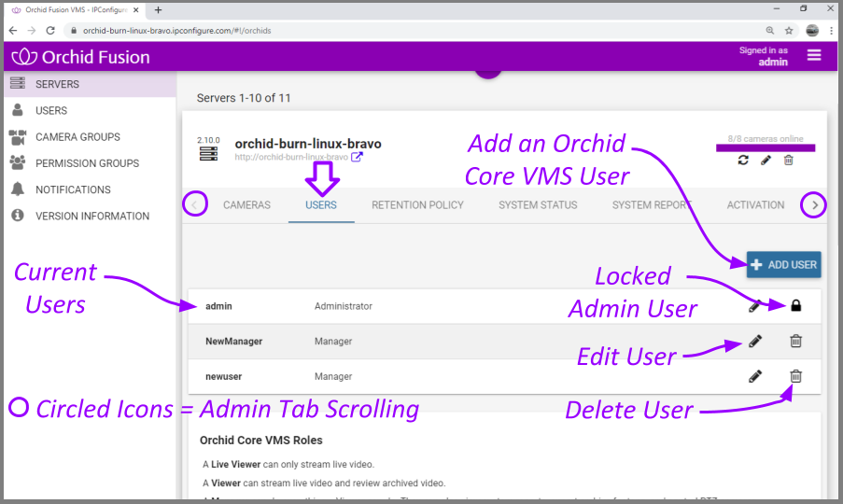The height and width of the screenshot is (504, 843).
Task: Go forward in the browser
Action: (31, 31)
